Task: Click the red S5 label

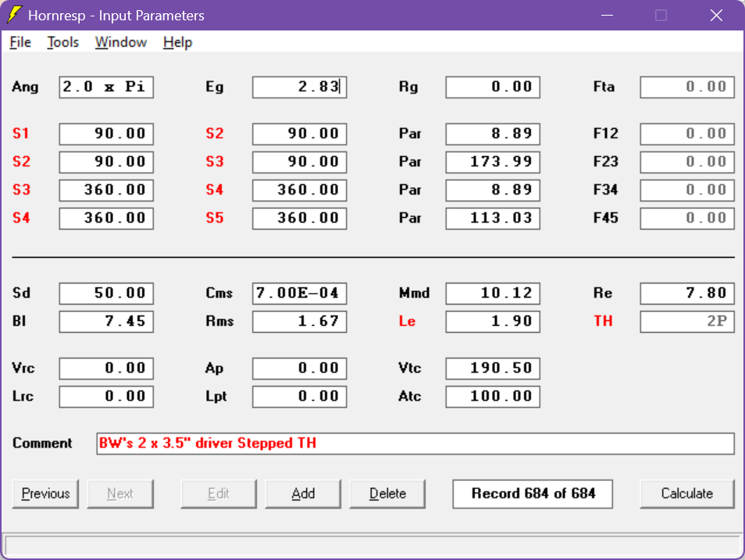Action: (214, 218)
